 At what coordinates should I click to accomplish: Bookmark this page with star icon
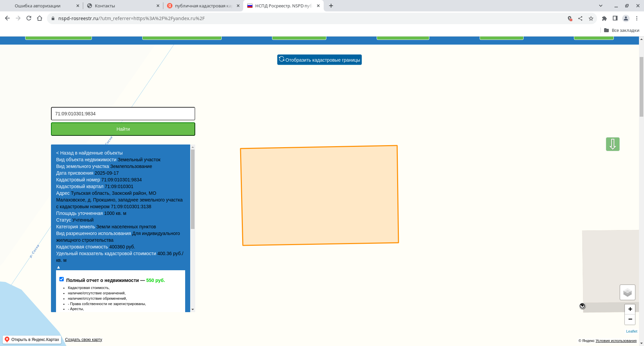(x=591, y=18)
